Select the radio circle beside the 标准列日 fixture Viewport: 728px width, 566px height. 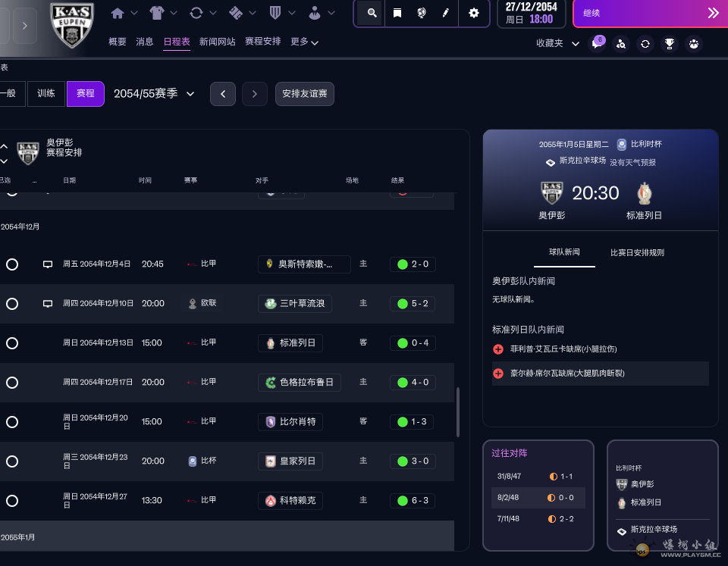pyautogui.click(x=11, y=343)
